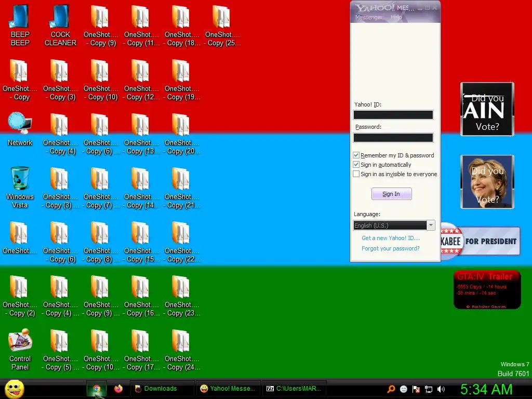Screen dimensions: 532x399
Task: Select the OneShot Copy (22 folder
Action: (182, 242)
